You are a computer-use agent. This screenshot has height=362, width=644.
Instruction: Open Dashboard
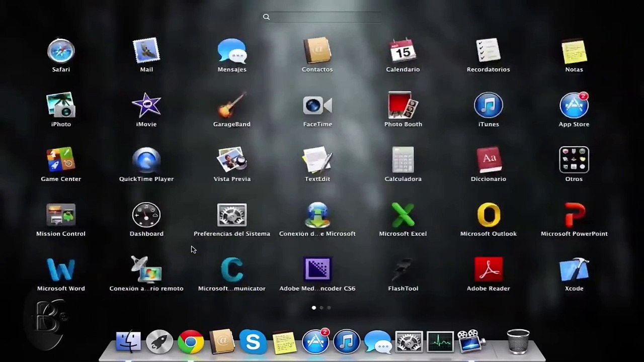click(146, 216)
